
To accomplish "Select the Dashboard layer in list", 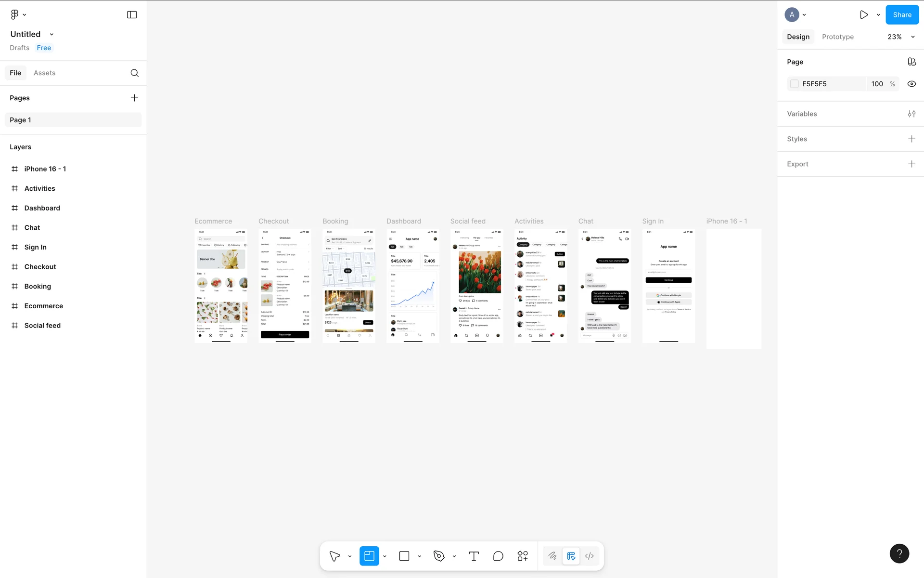I will pos(42,208).
